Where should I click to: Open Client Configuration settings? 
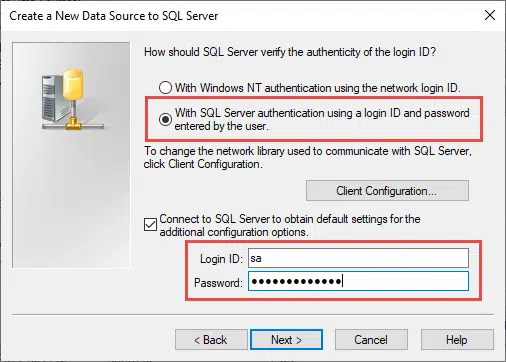(x=387, y=191)
